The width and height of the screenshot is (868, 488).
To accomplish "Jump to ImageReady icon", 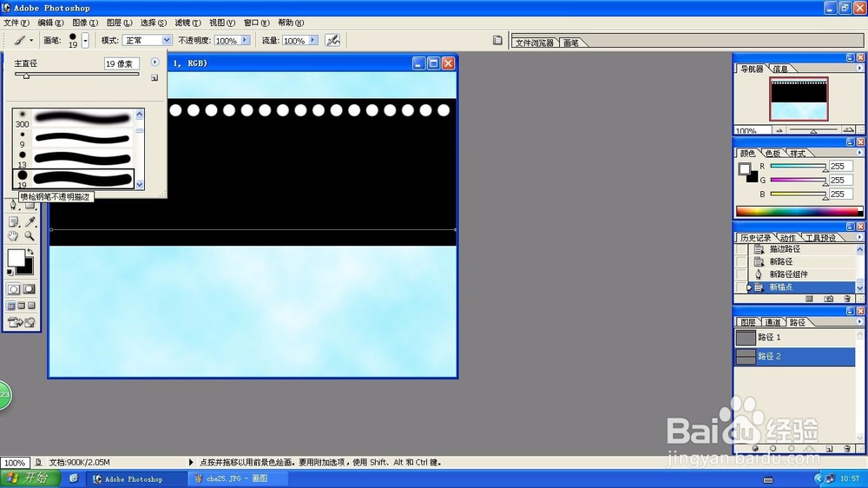I will tap(21, 322).
